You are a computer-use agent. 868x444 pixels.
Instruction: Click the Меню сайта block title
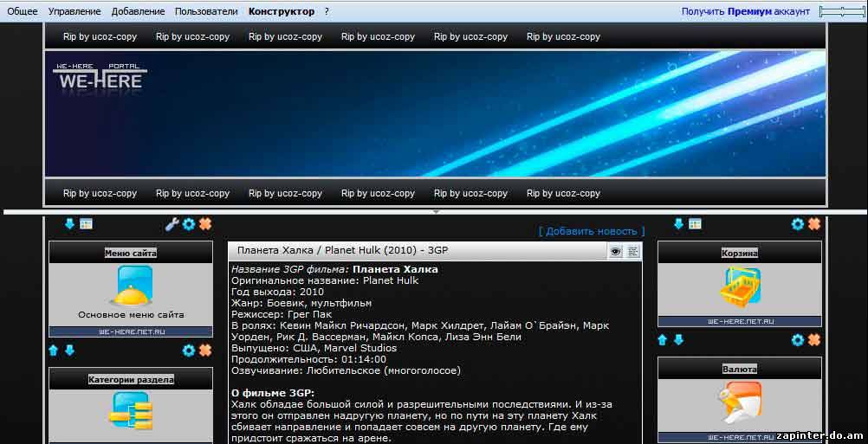point(131,254)
